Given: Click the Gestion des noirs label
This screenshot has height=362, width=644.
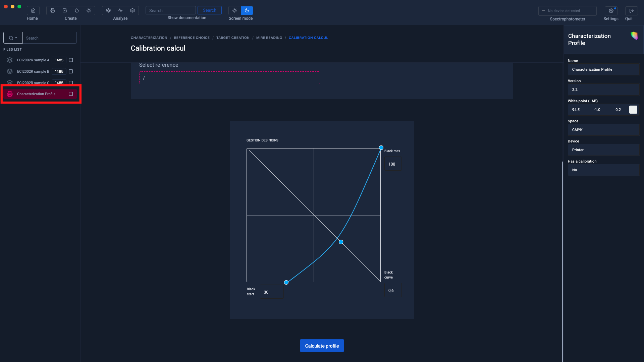Looking at the screenshot, I should click(x=262, y=140).
